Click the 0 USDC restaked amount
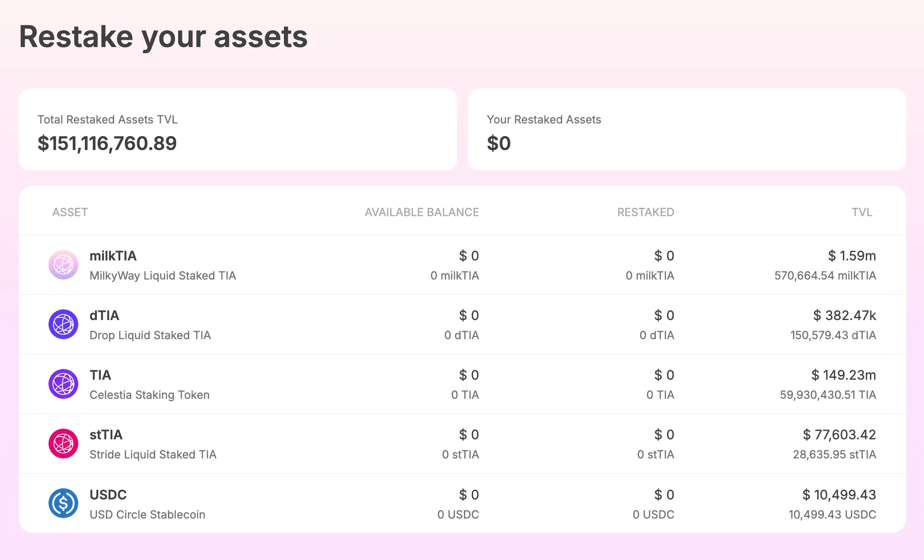924x560 pixels. pos(654,514)
